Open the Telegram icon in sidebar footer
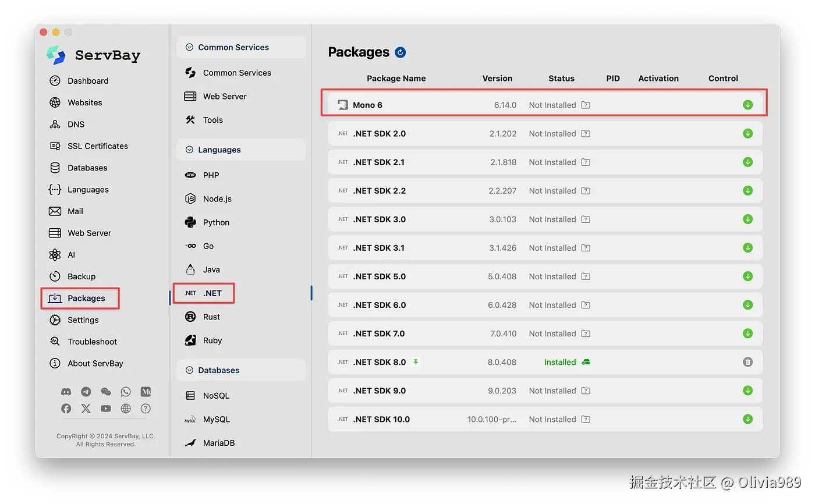The height and width of the screenshot is (504, 815). (x=86, y=392)
